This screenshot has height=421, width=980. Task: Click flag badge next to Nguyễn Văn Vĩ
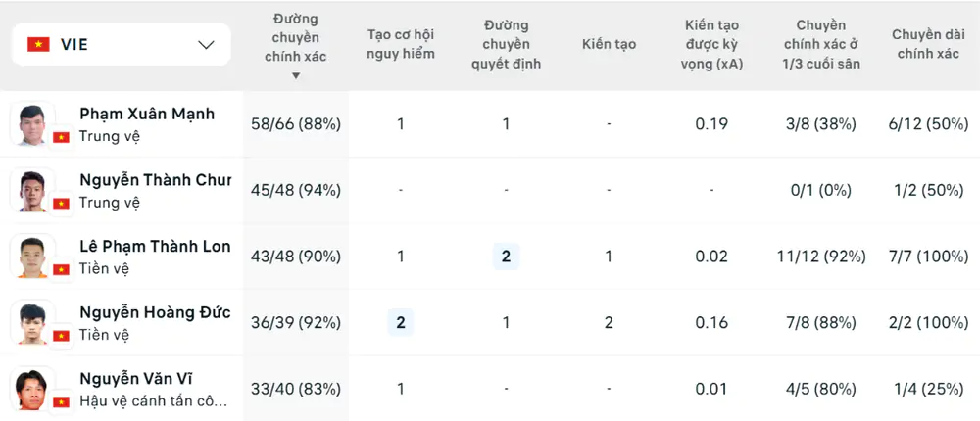click(x=61, y=402)
